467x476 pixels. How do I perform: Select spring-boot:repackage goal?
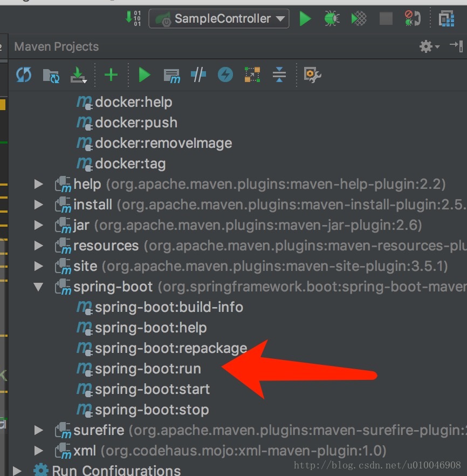[x=171, y=348]
